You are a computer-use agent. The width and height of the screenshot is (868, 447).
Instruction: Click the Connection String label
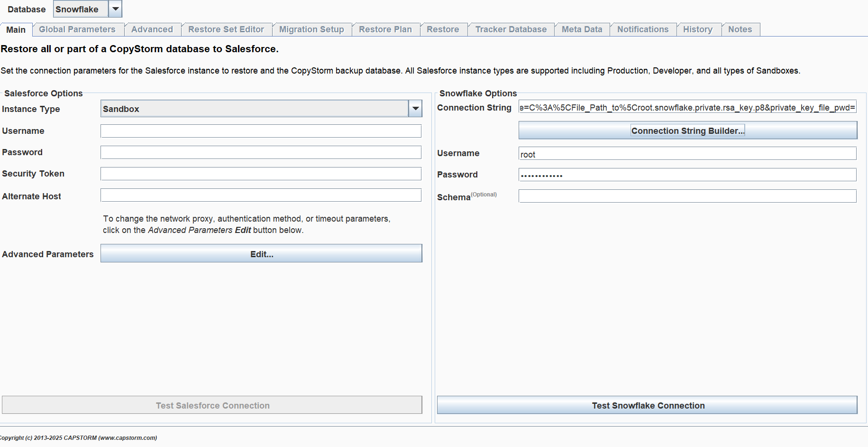pos(474,108)
